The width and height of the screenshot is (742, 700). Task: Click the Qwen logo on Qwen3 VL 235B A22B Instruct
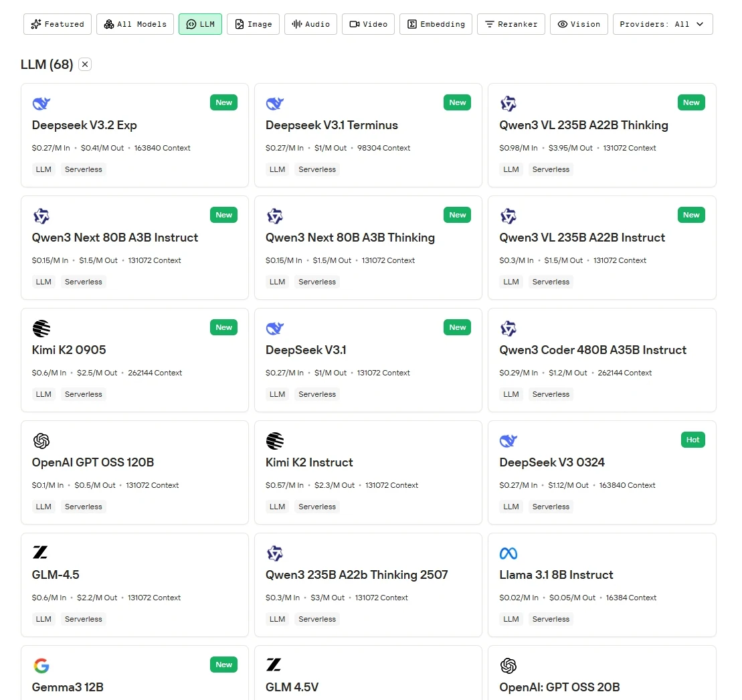[508, 215]
